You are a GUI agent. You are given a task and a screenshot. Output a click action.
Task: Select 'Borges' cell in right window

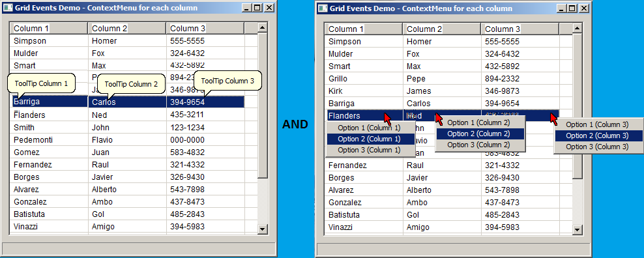pos(364,178)
